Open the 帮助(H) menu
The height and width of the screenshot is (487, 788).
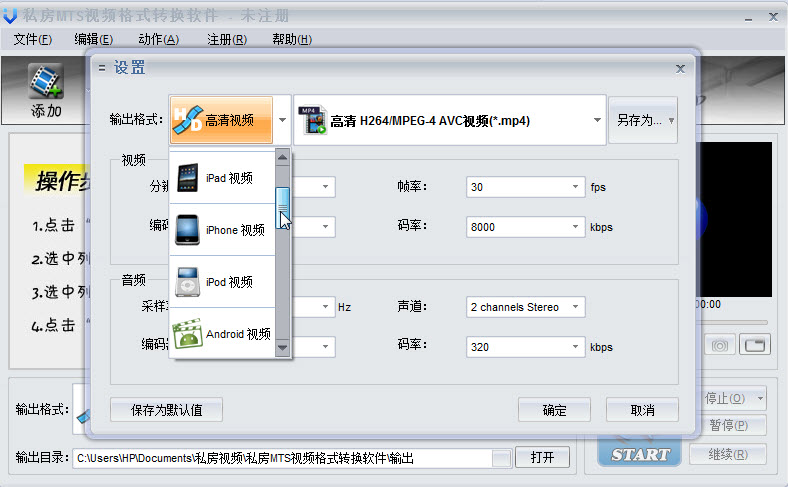coord(292,39)
